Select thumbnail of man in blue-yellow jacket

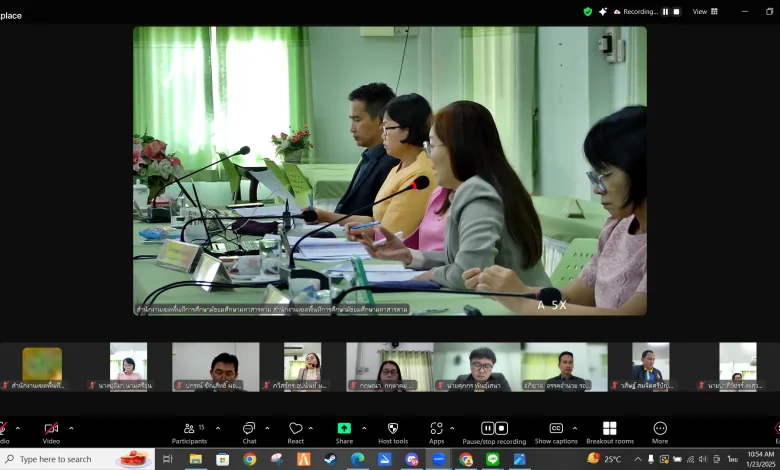tap(651, 367)
